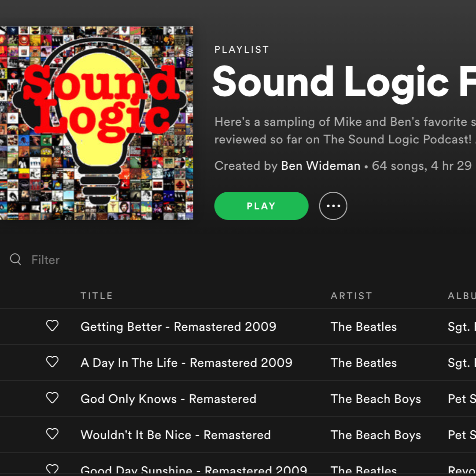Sort by the TITLE column header

(97, 296)
